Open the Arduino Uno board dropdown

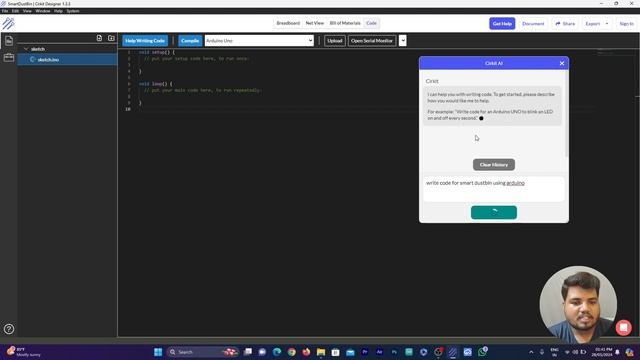[259, 41]
